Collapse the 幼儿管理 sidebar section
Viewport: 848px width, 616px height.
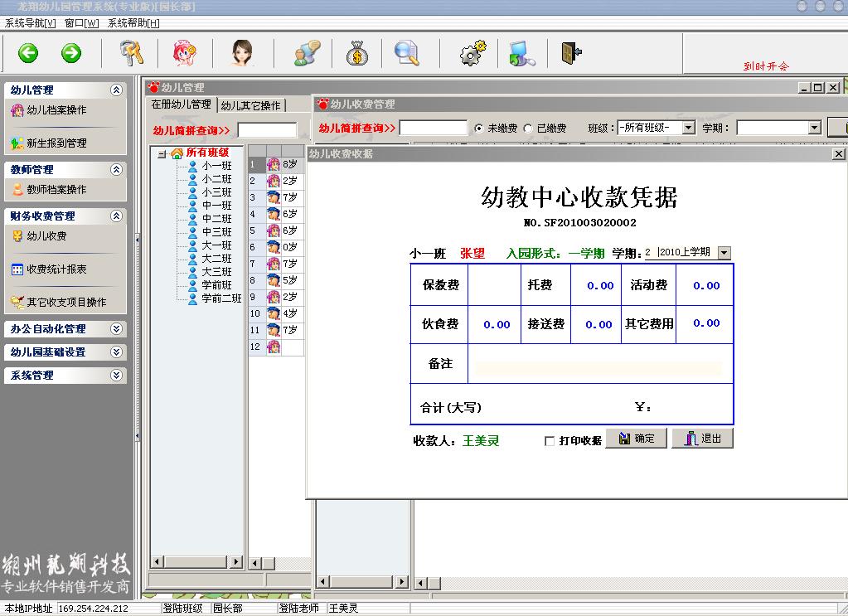116,90
